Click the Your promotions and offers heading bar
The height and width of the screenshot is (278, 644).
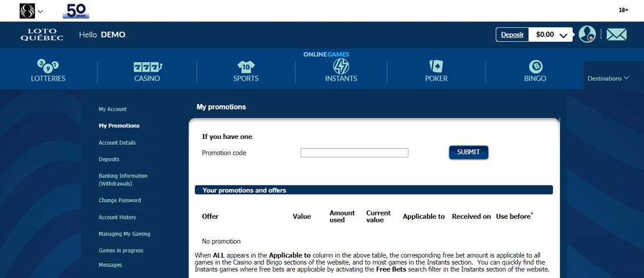click(x=374, y=190)
